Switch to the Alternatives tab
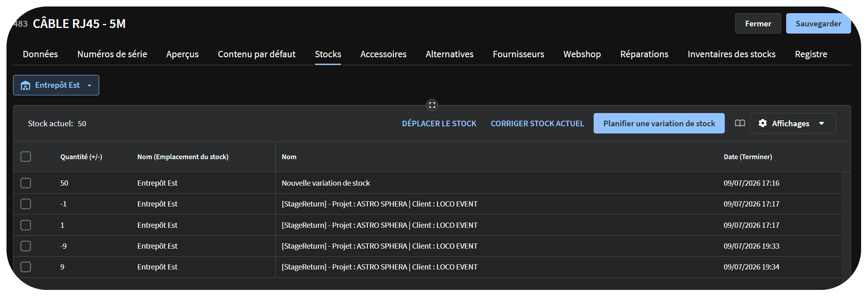 449,54
